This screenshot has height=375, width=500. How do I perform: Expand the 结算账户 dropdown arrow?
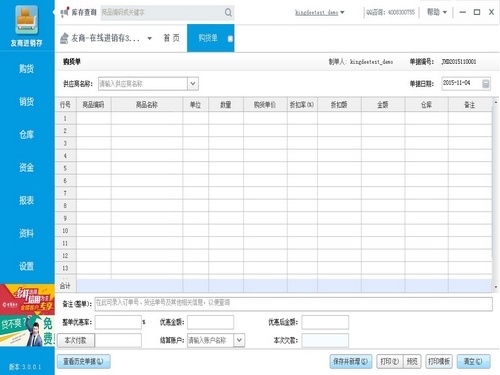tap(239, 340)
